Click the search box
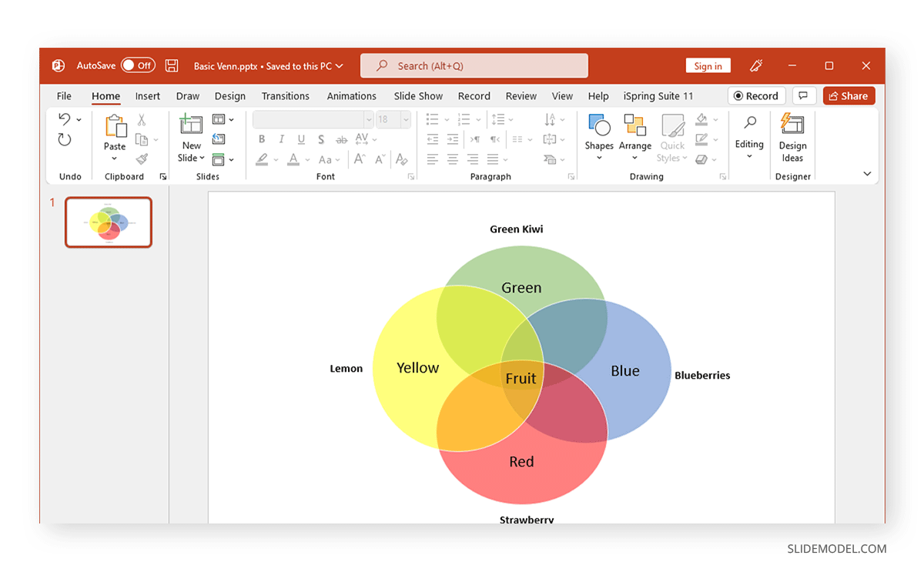This screenshot has height=572, width=924. pos(474,65)
